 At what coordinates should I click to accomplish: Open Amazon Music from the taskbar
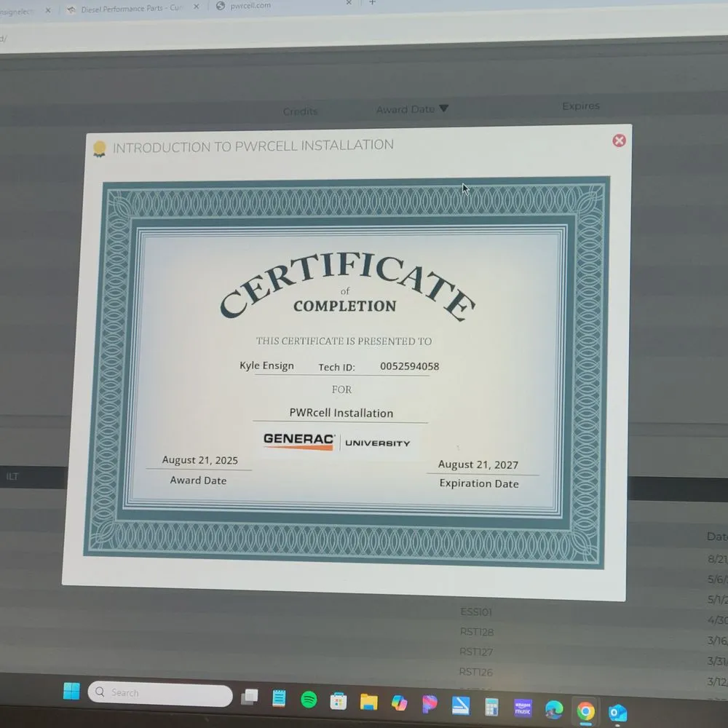pos(523,708)
